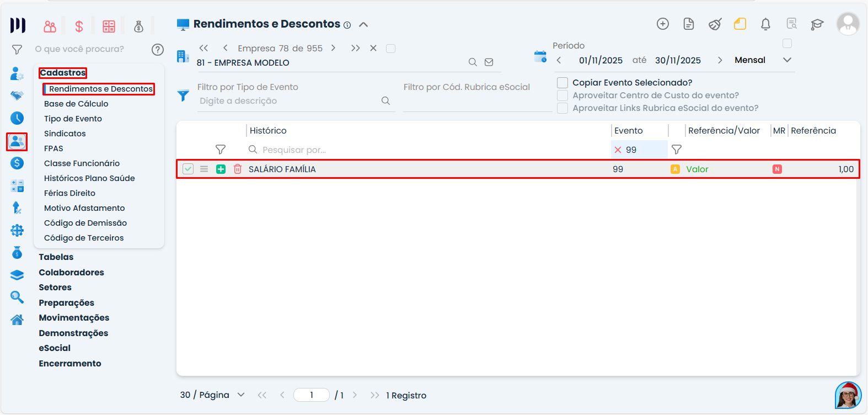The height and width of the screenshot is (415, 868).
Task: Open the help question mark icon
Action: pyautogui.click(x=158, y=50)
